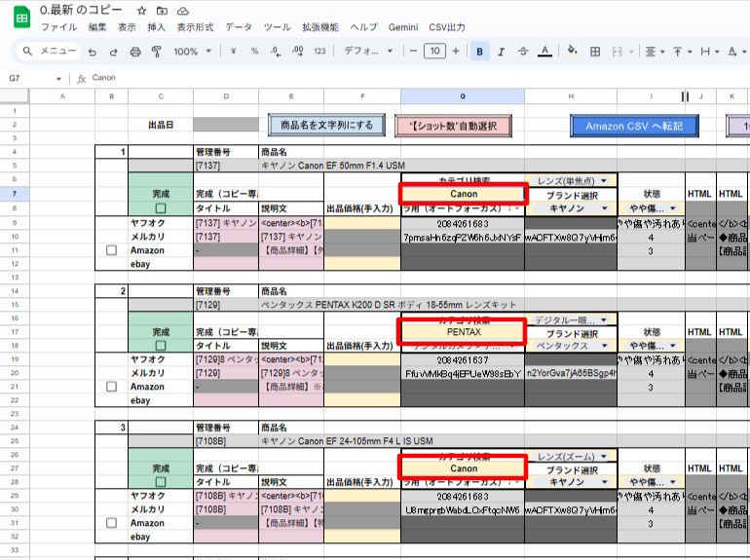Open the cell borders tool
The image size is (750, 560).
[594, 51]
